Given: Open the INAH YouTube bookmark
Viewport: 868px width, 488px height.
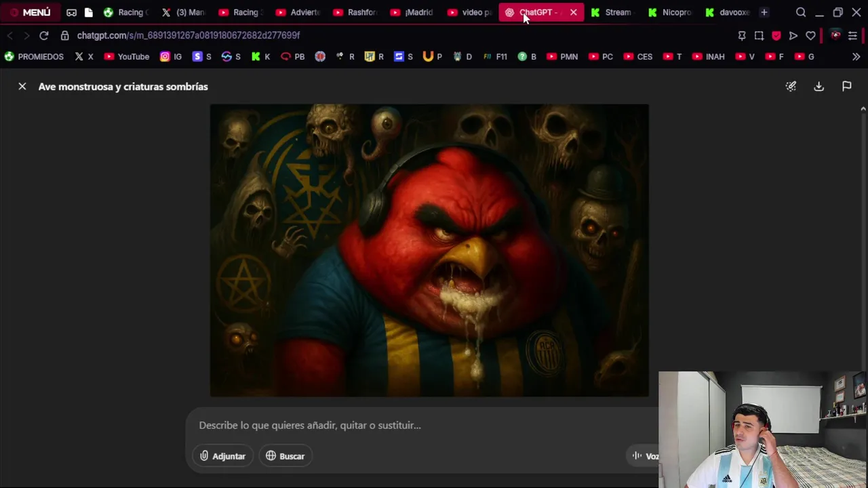Looking at the screenshot, I should point(708,57).
